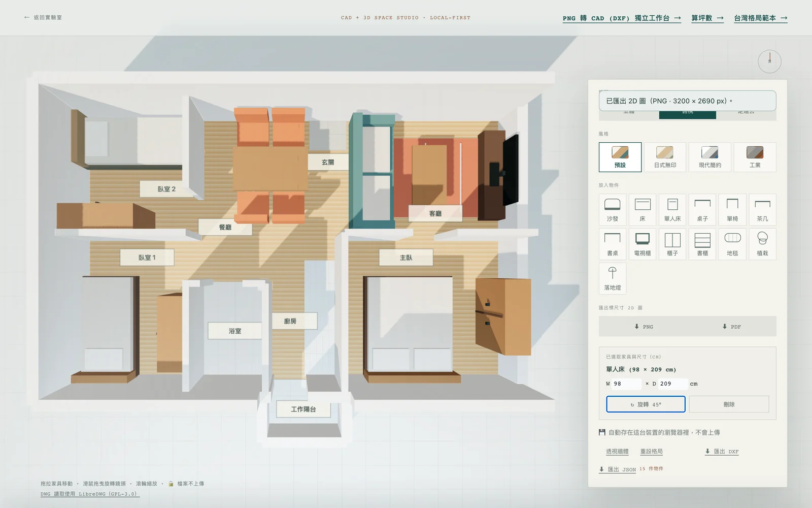Delete the selected furniture with 刪除
Viewport: 812px width, 508px height.
(x=729, y=404)
